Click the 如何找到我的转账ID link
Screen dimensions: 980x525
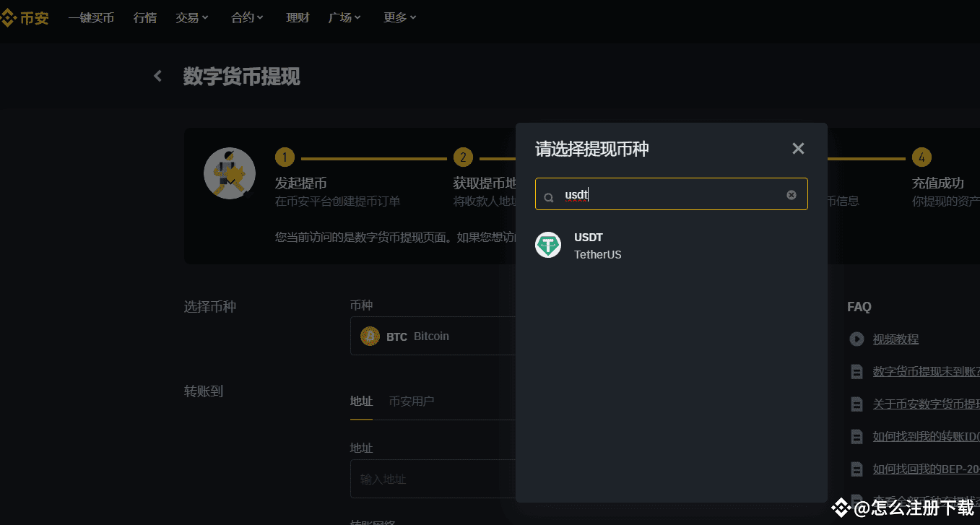pos(925,436)
